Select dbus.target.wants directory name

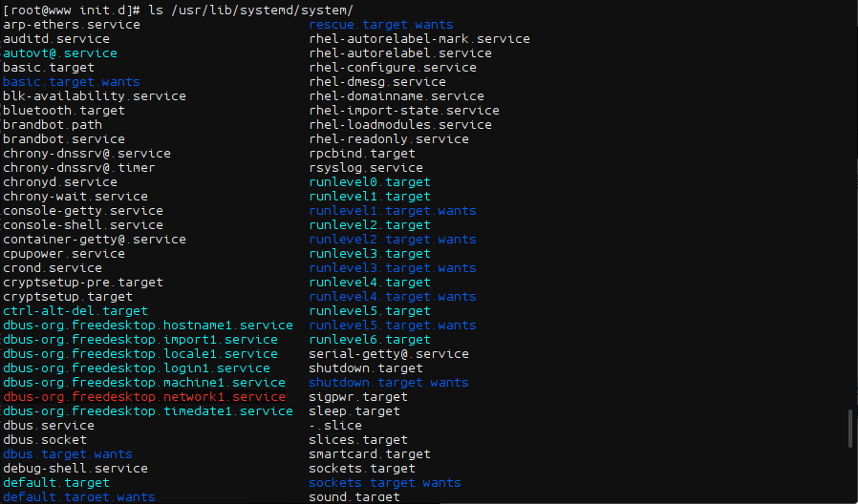tap(68, 453)
